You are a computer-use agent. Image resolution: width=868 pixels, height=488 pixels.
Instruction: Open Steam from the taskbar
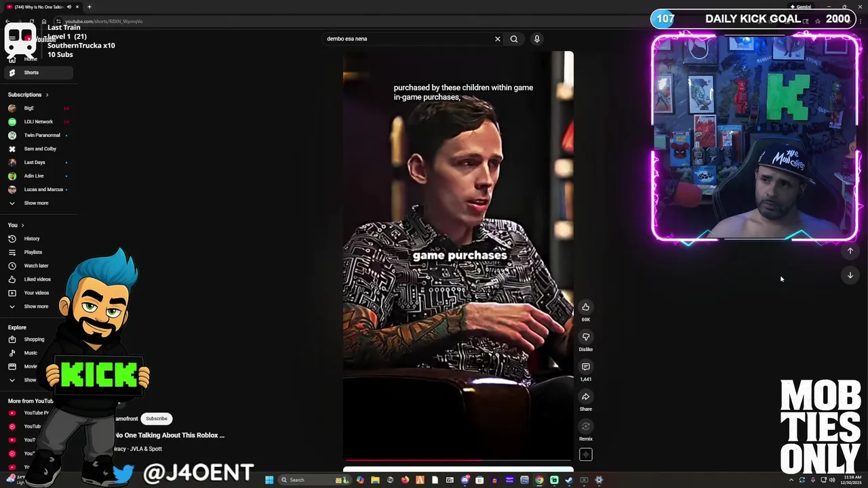tap(569, 480)
